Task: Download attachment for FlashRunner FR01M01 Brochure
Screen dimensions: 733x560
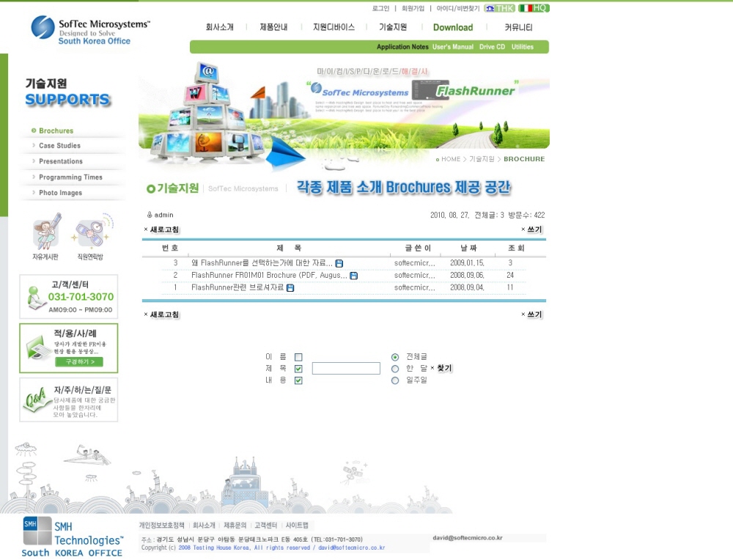Action: click(x=354, y=276)
